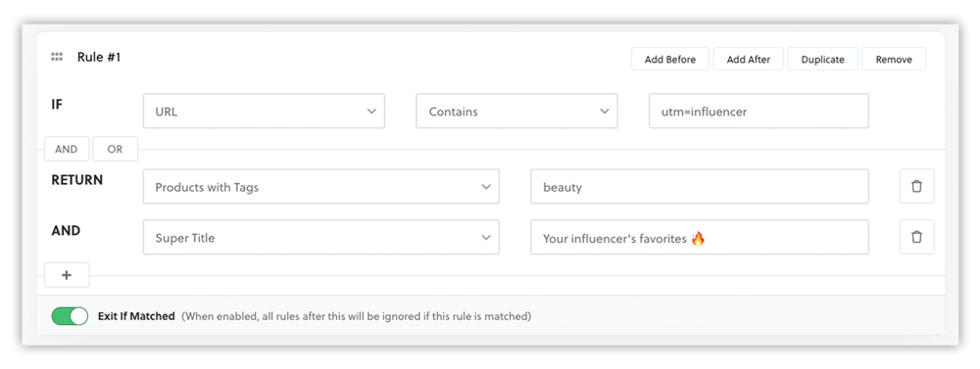This screenshot has height=369, width=980.
Task: Delete the Products with Tags row via trash icon
Action: 917,186
